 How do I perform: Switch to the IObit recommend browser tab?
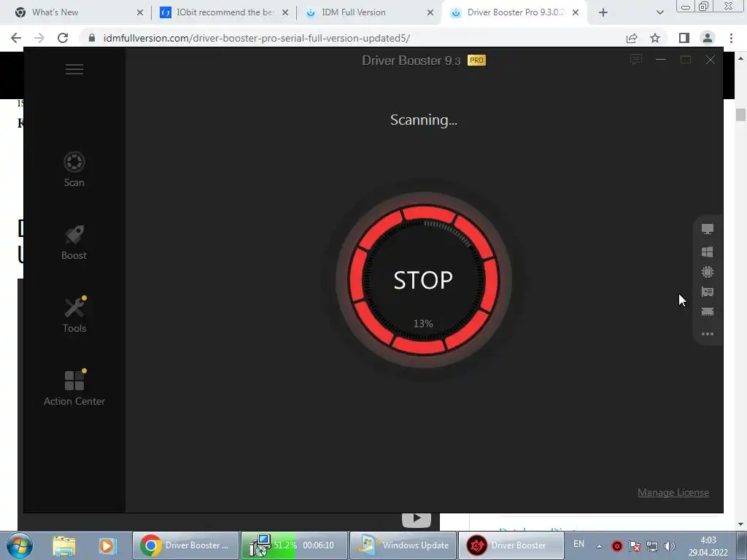[225, 12]
